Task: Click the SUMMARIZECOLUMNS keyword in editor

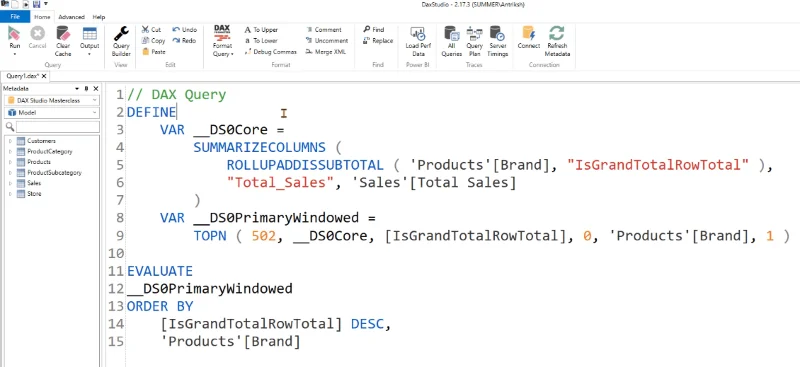Action: tap(259, 148)
